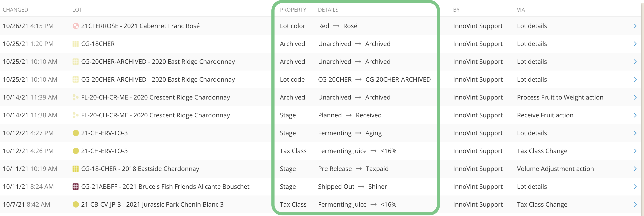Sort by the CHANGED column header
The image size is (644, 216).
click(x=16, y=10)
